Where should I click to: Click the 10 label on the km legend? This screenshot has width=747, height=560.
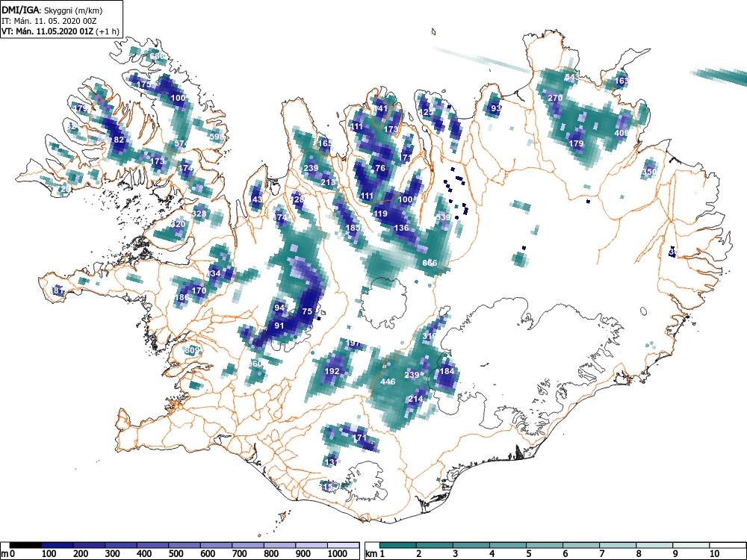point(714,553)
